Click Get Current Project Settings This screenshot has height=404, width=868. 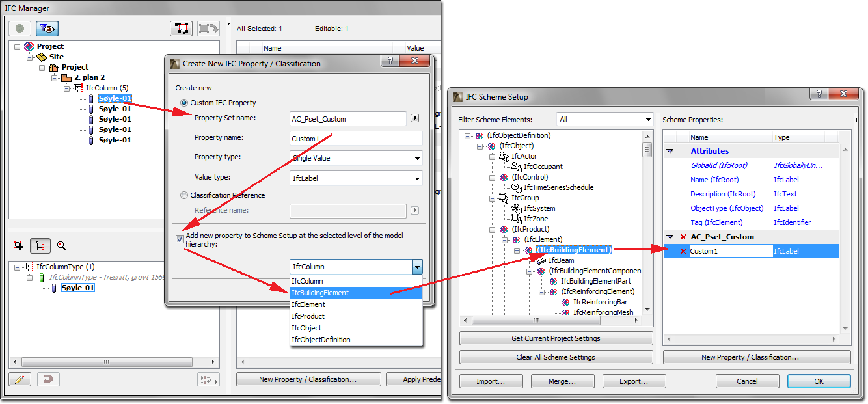click(556, 338)
